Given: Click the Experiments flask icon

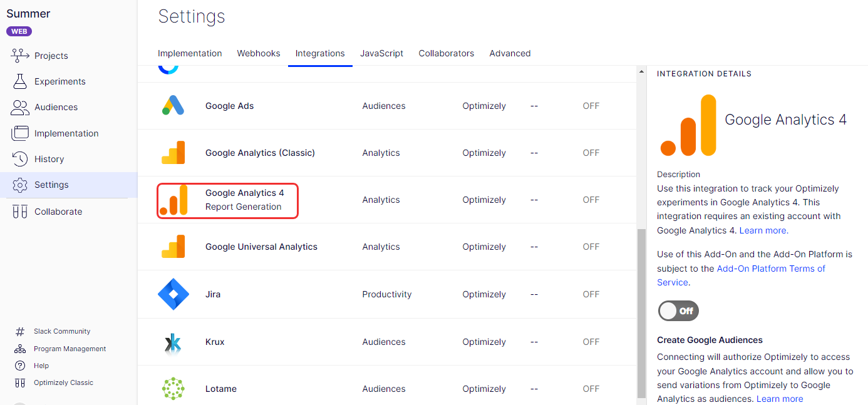Looking at the screenshot, I should [x=20, y=81].
